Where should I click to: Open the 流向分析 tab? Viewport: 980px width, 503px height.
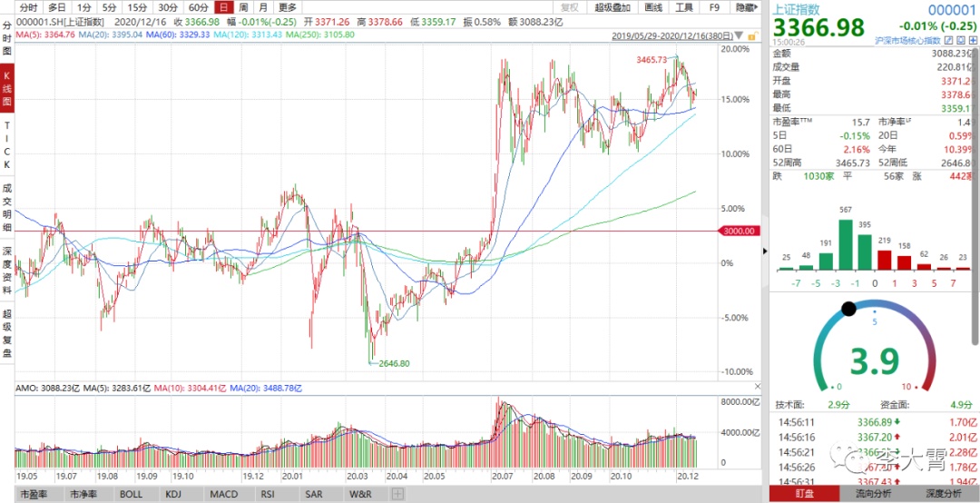tap(874, 493)
